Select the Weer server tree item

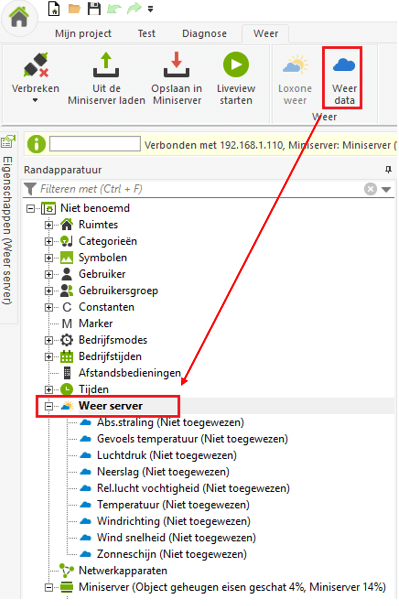[111, 406]
